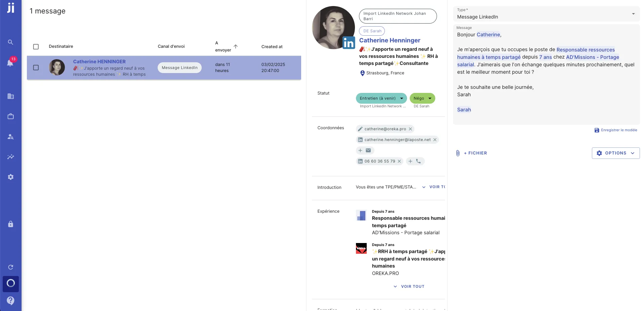Open the help question mark icon
Screen dimensions: 644x311
[x=11, y=300]
